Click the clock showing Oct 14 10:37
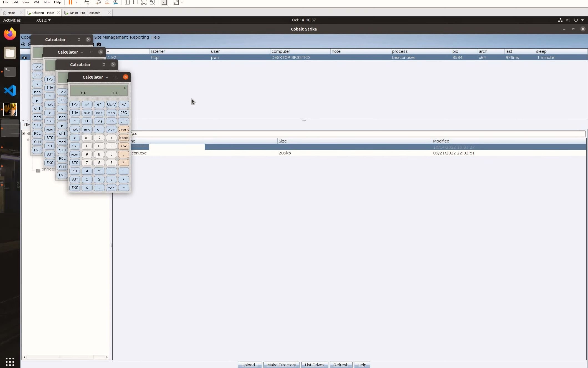 (304, 20)
